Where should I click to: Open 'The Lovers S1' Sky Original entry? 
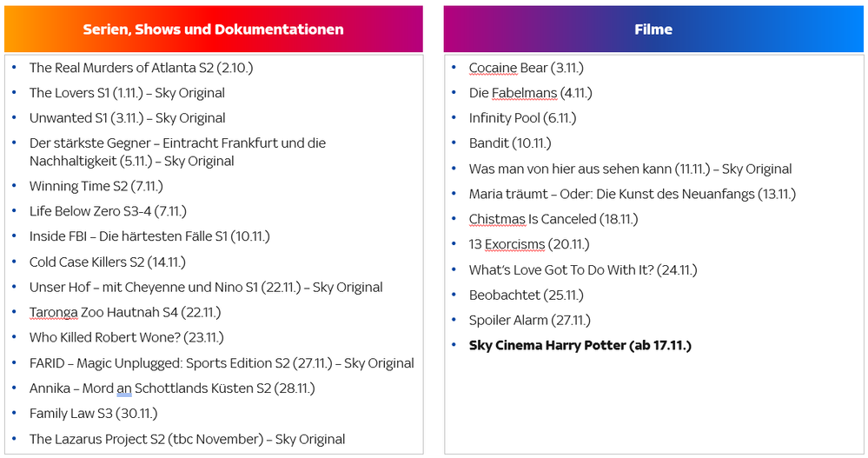(x=127, y=93)
